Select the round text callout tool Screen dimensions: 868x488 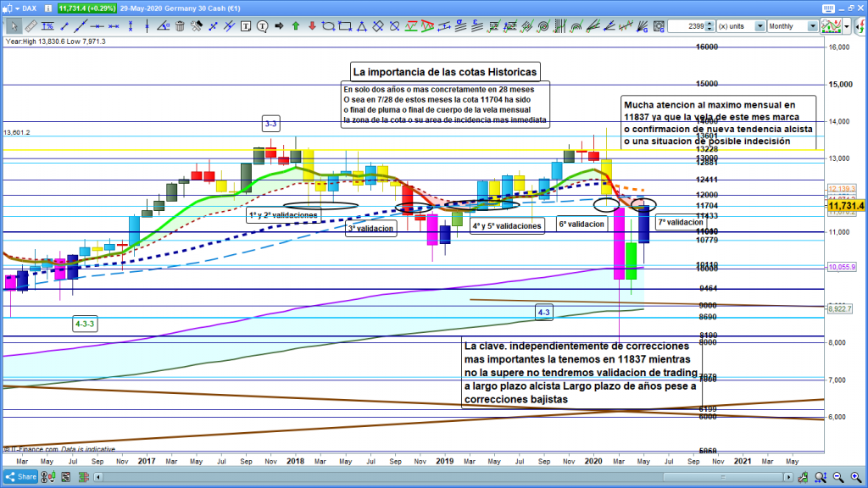263,26
